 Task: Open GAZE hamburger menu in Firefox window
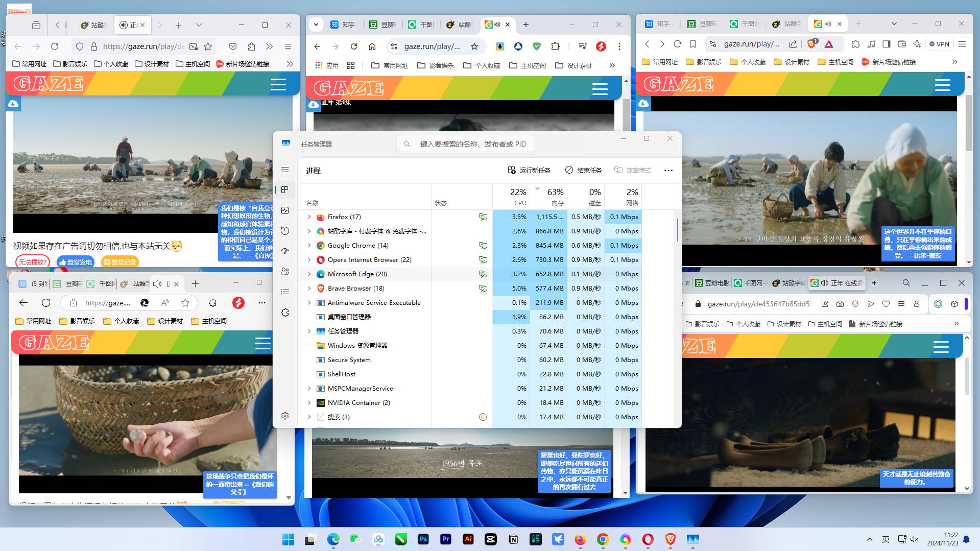(278, 84)
